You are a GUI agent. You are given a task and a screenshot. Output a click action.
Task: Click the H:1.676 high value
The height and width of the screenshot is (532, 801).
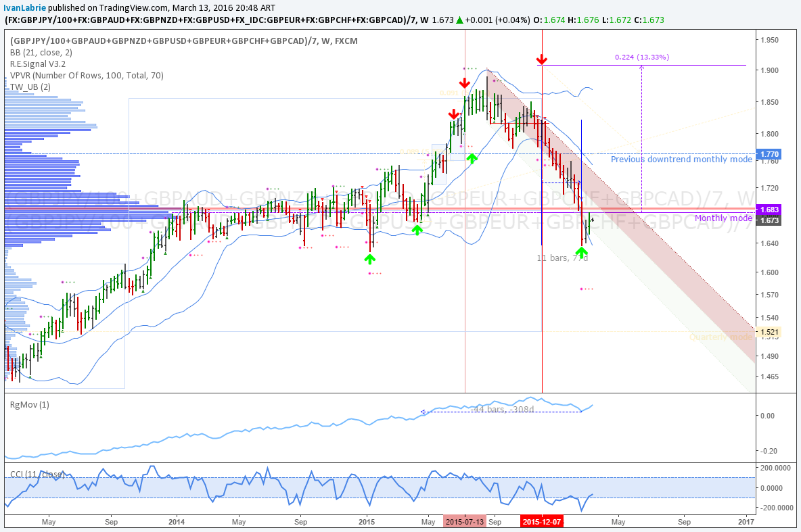[x=583, y=20]
